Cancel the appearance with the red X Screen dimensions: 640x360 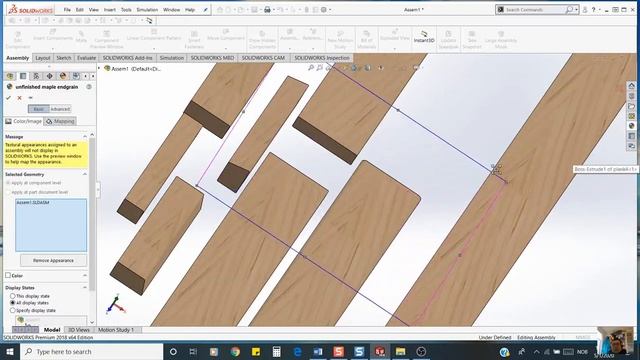[x=19, y=98]
